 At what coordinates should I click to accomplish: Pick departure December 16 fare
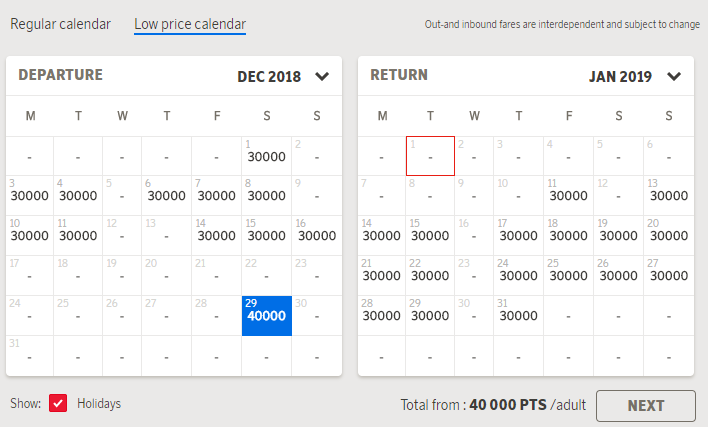(316, 236)
